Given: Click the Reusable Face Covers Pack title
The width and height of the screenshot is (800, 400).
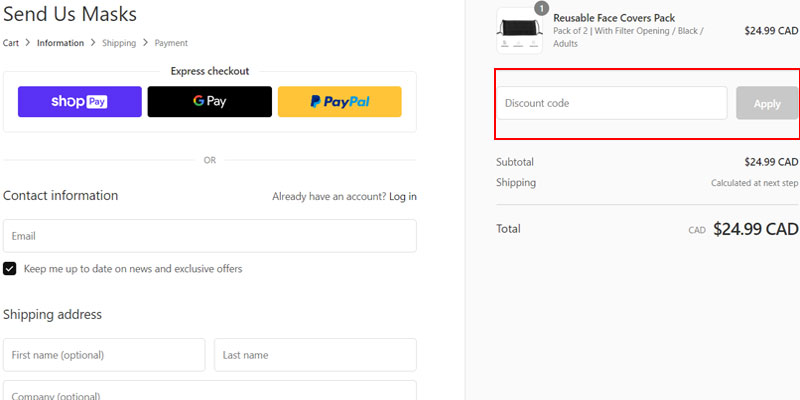Looking at the screenshot, I should (614, 18).
